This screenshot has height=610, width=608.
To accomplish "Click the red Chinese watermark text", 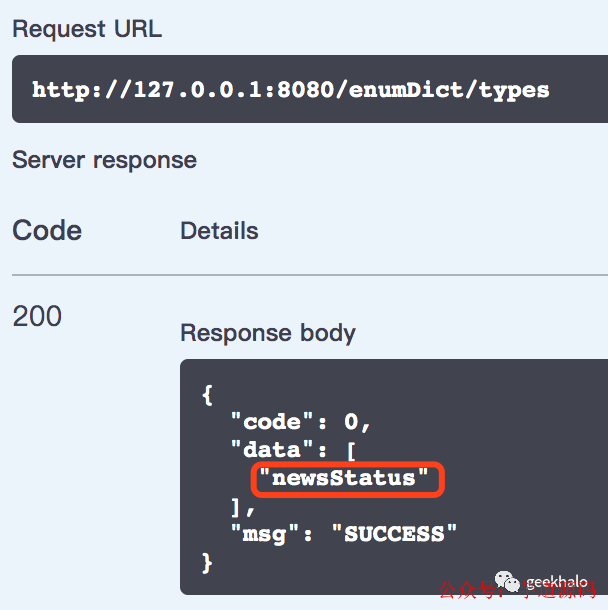I will (x=517, y=590).
